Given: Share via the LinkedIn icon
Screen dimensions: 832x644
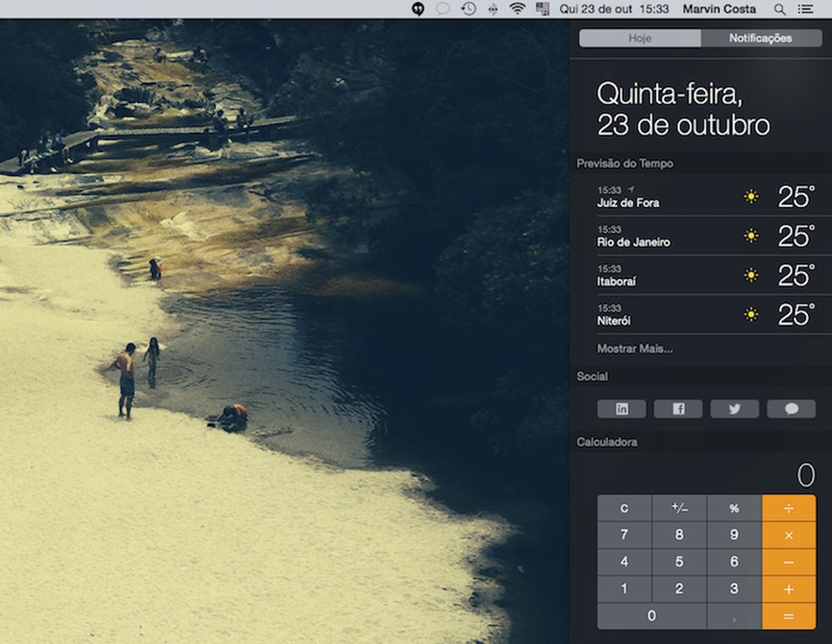Looking at the screenshot, I should tap(621, 408).
